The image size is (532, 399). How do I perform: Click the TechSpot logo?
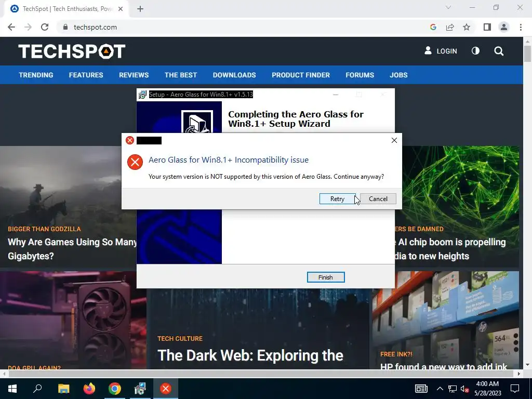click(x=72, y=51)
